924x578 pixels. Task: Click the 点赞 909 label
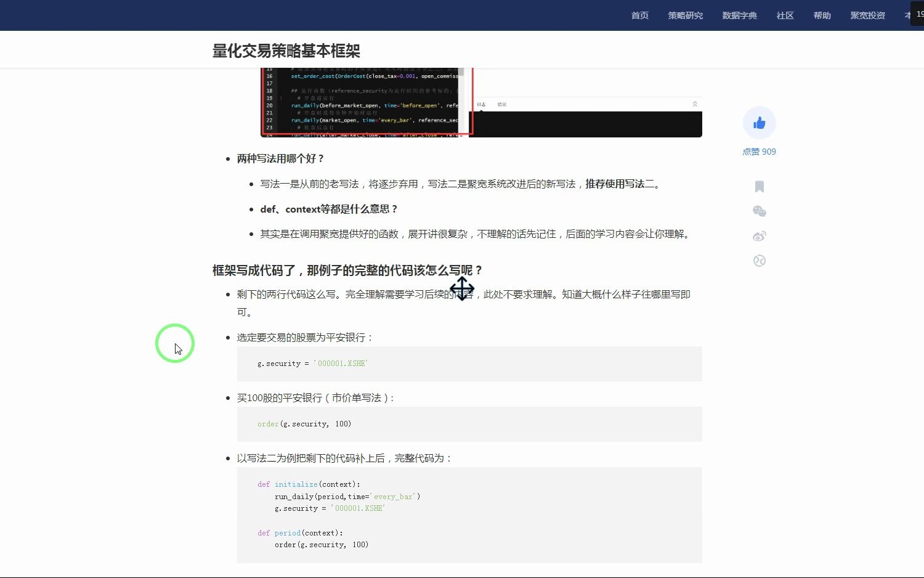pyautogui.click(x=759, y=152)
